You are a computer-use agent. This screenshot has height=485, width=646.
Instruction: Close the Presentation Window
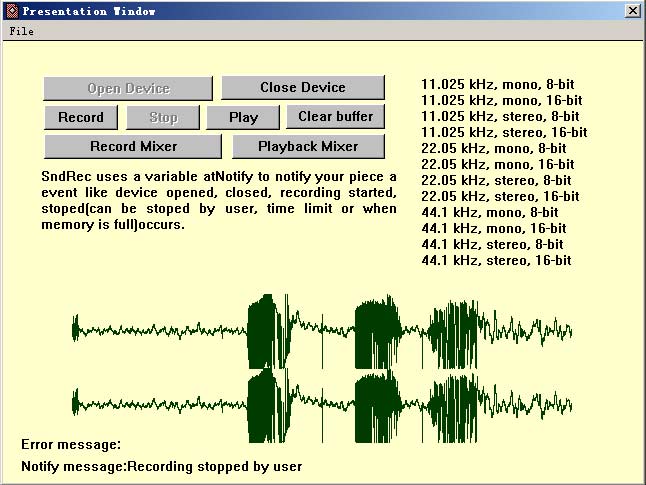(x=633, y=10)
